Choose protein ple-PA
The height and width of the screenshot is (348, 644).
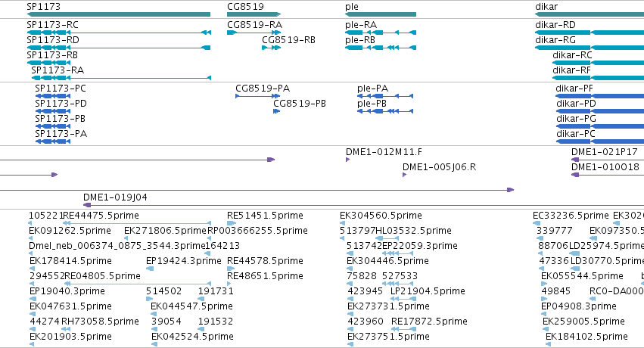[x=372, y=89]
